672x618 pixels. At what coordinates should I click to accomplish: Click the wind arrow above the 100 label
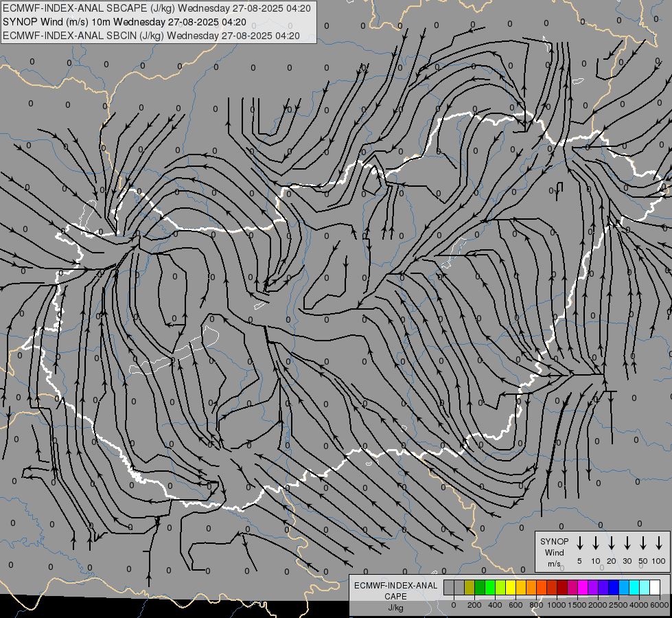(x=659, y=543)
